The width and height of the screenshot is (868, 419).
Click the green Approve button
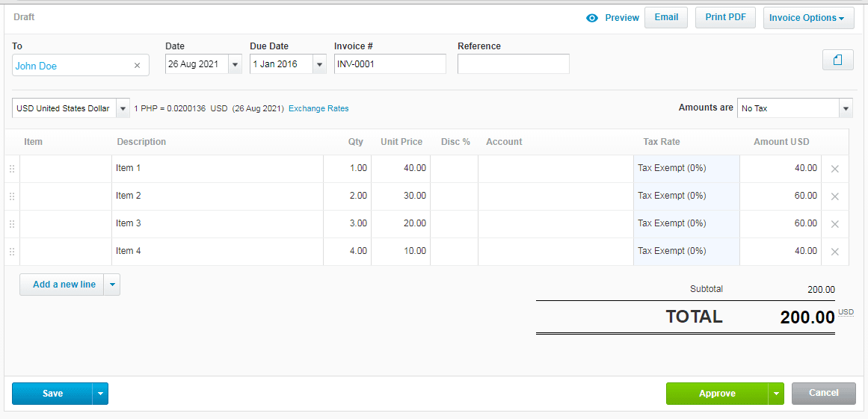pyautogui.click(x=716, y=394)
